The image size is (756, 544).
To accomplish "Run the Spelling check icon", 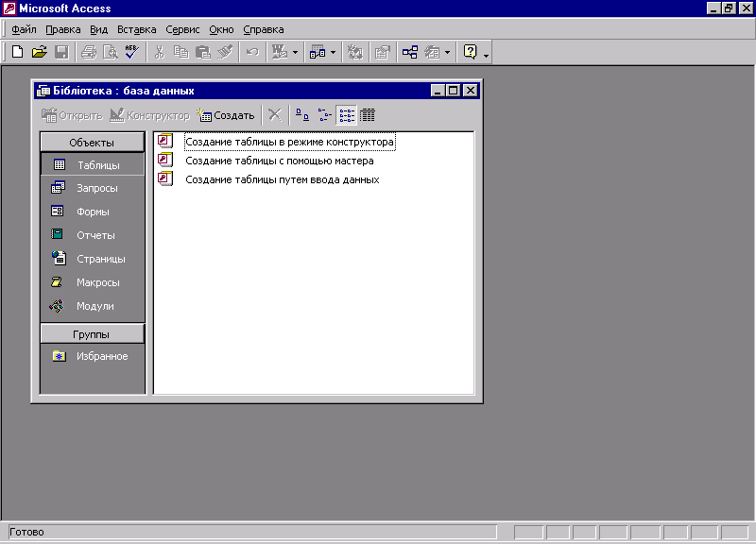I will pos(132,52).
